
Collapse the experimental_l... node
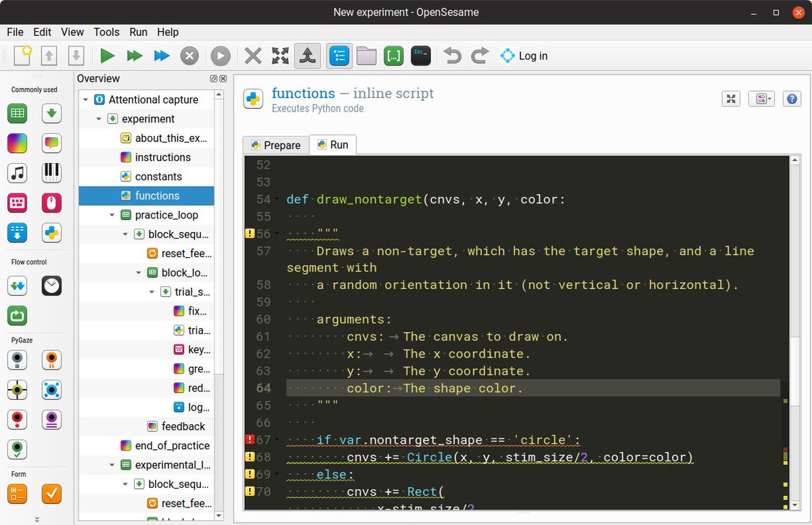(x=112, y=465)
